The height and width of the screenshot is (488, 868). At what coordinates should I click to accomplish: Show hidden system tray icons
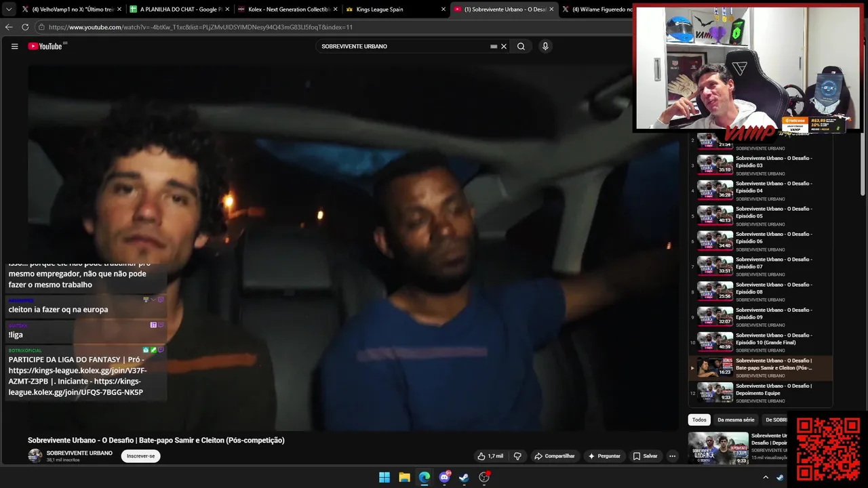[x=766, y=477]
